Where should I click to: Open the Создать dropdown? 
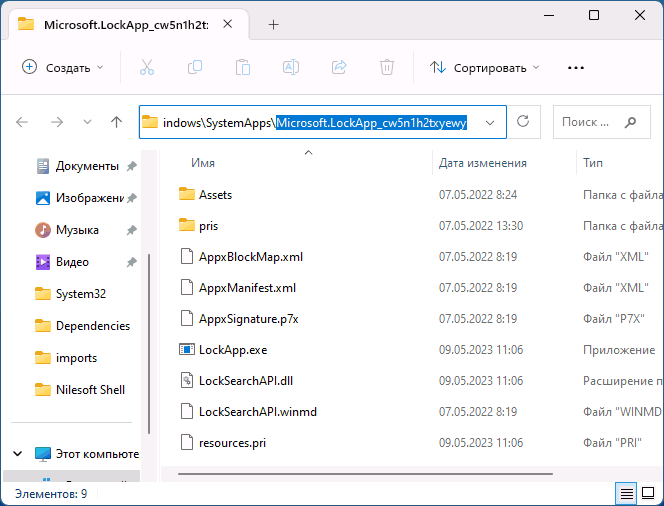tap(63, 67)
